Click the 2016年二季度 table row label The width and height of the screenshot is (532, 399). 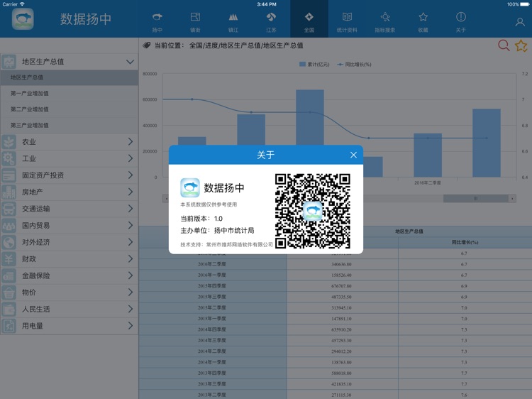pyautogui.click(x=212, y=264)
